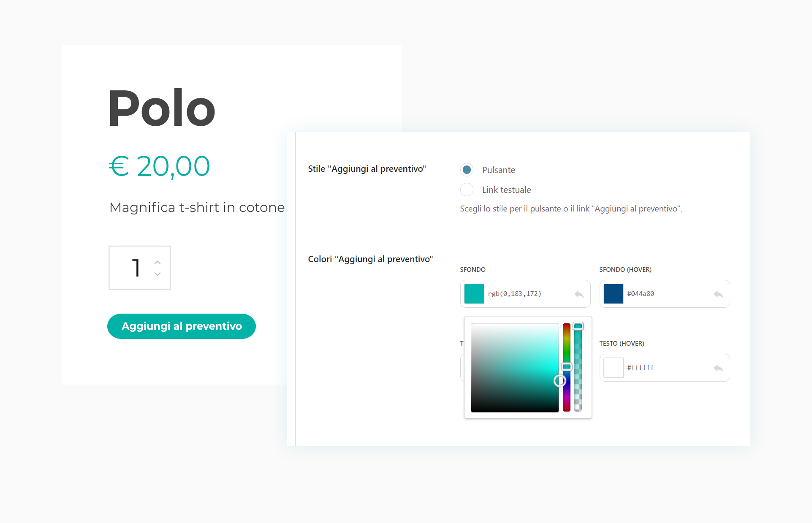Open the white TESTO (HOVER) color swatch
This screenshot has height=523, width=812.
tap(613, 368)
